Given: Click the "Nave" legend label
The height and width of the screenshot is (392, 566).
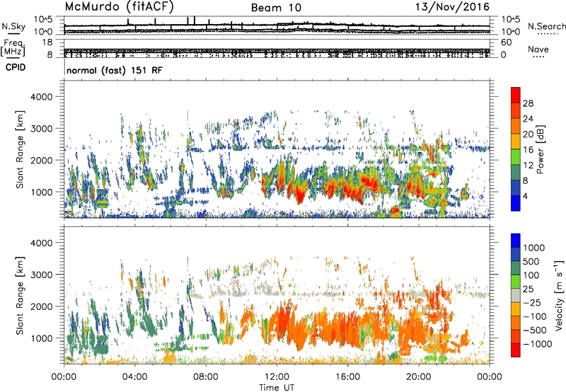Looking at the screenshot, I should tap(538, 49).
